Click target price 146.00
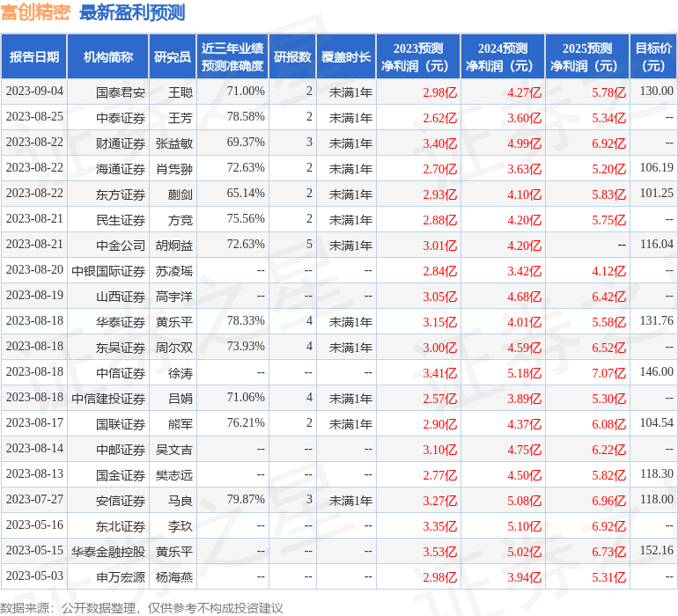The width and height of the screenshot is (678, 616). click(656, 371)
